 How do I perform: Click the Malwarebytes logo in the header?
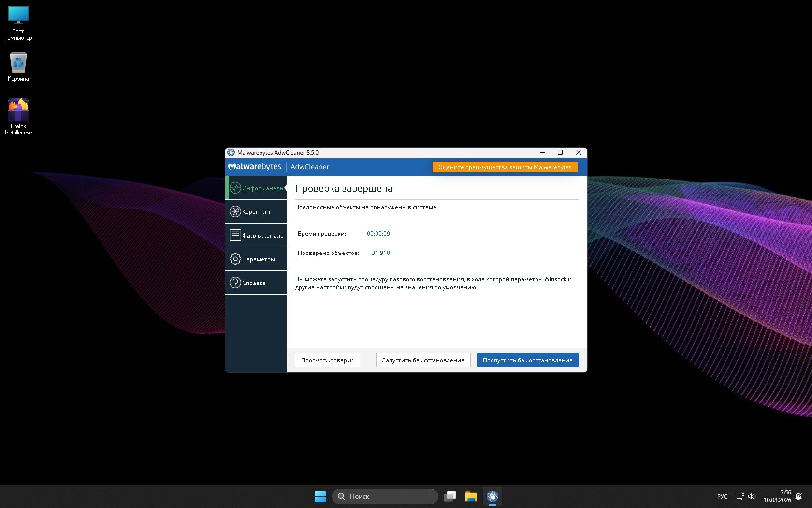[x=255, y=166]
